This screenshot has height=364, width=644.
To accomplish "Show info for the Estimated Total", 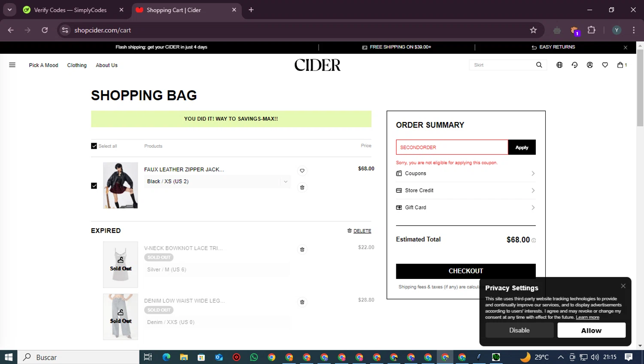I will point(534,240).
